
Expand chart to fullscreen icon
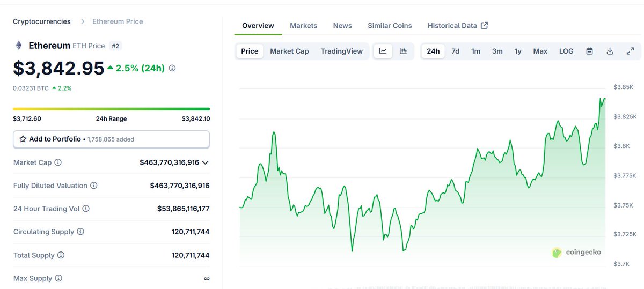tap(630, 51)
